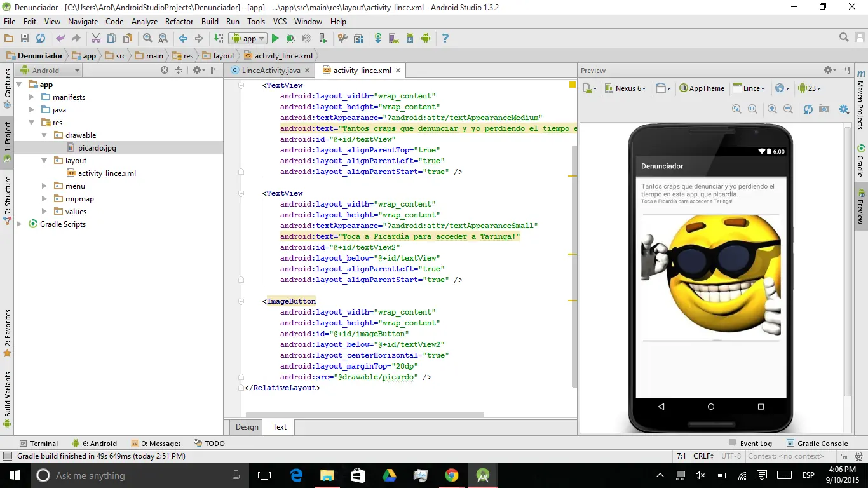The width and height of the screenshot is (868, 488).
Task: Switch to the LinceActivity.java tab
Action: point(271,71)
